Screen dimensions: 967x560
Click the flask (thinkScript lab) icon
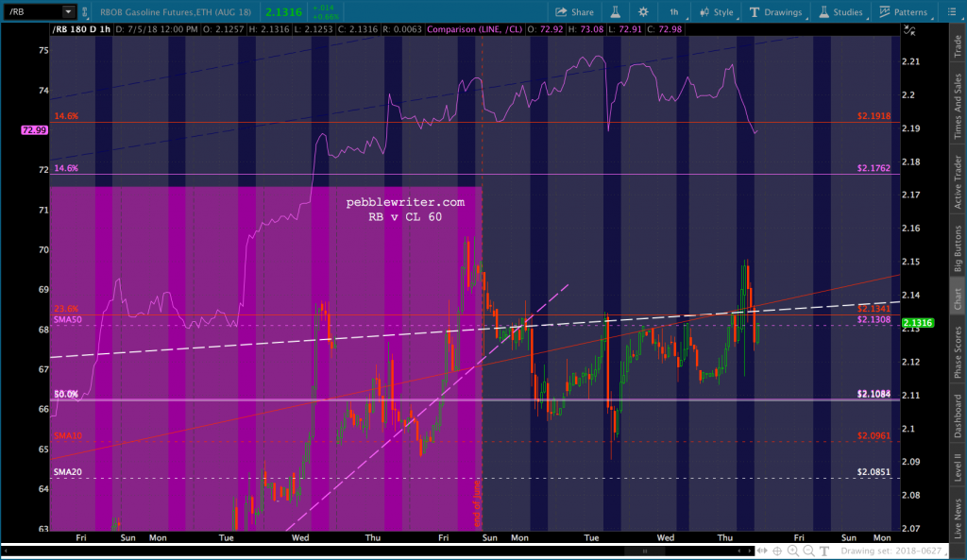[x=614, y=11]
